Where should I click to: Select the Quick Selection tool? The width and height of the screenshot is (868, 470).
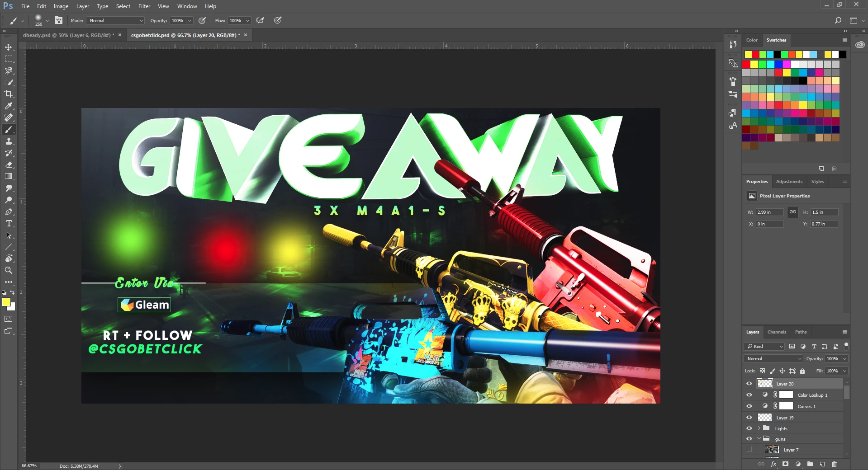point(9,82)
